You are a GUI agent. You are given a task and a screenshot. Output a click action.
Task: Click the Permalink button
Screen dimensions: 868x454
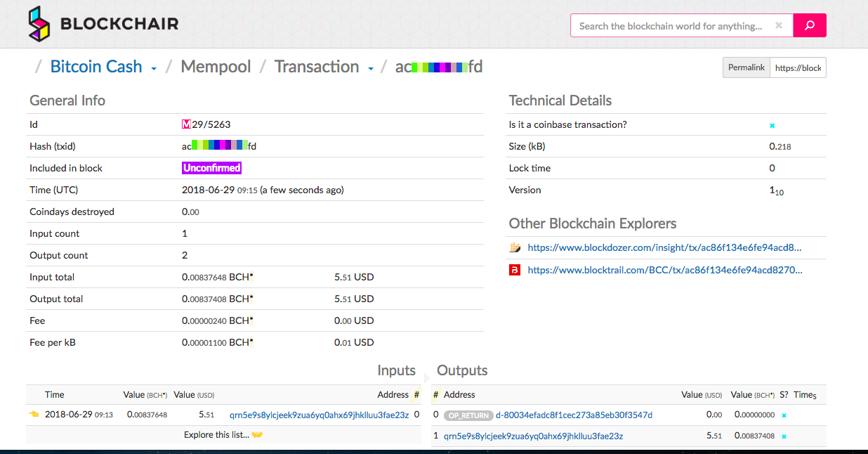(747, 67)
